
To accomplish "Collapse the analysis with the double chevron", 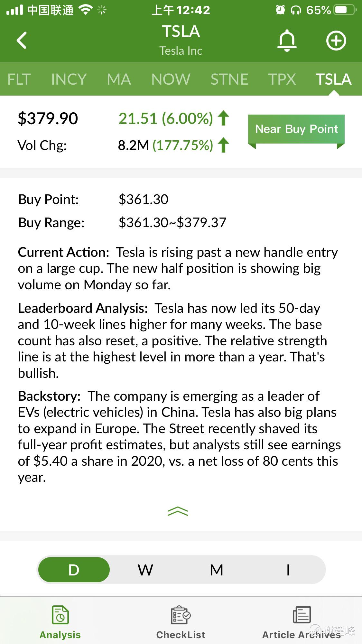I will coord(178,511).
